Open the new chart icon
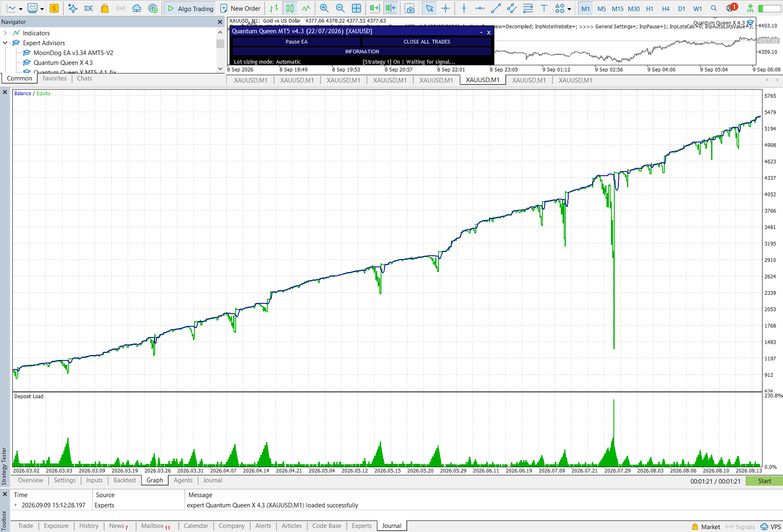Viewport: 783px width, 532px height. pyautogui.click(x=11, y=8)
